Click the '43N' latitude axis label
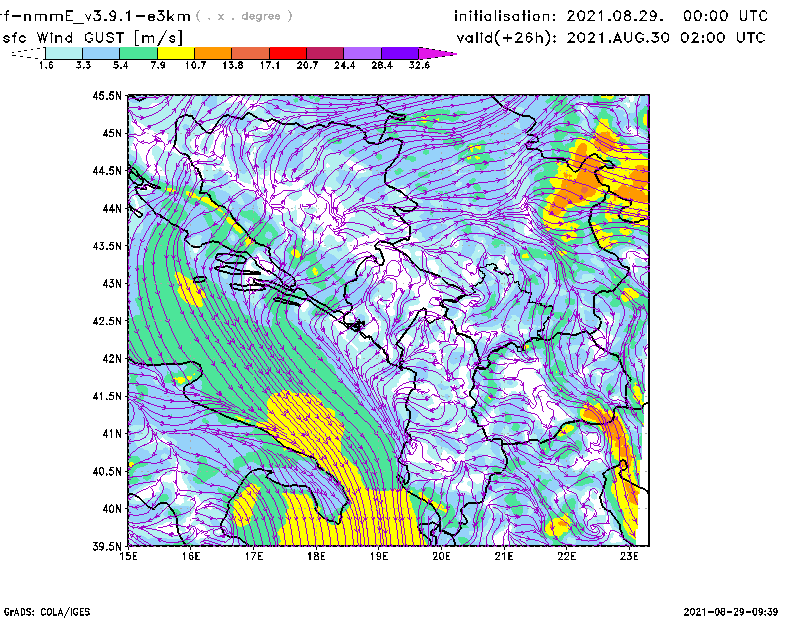This screenshot has width=800, height=618. click(112, 283)
